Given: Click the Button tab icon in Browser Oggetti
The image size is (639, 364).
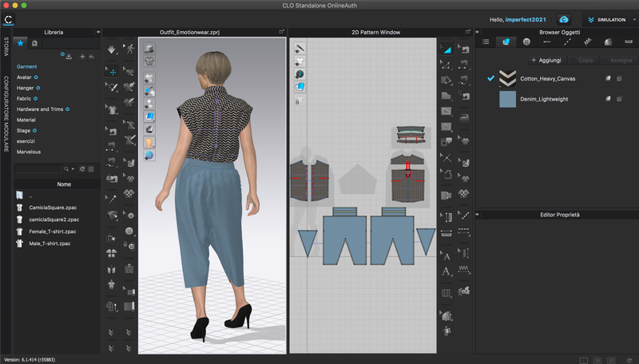Looking at the screenshot, I should [526, 42].
